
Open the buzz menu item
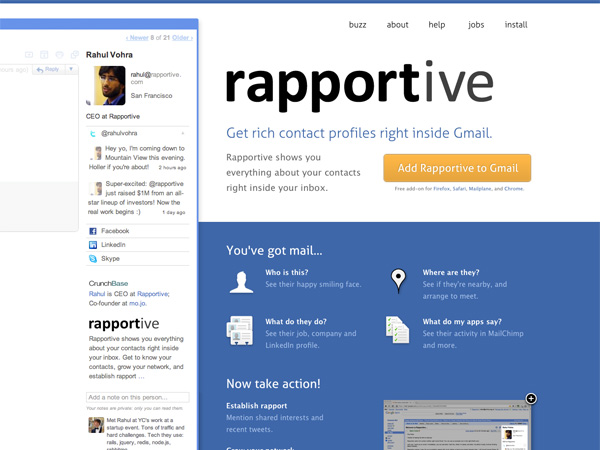(x=357, y=25)
